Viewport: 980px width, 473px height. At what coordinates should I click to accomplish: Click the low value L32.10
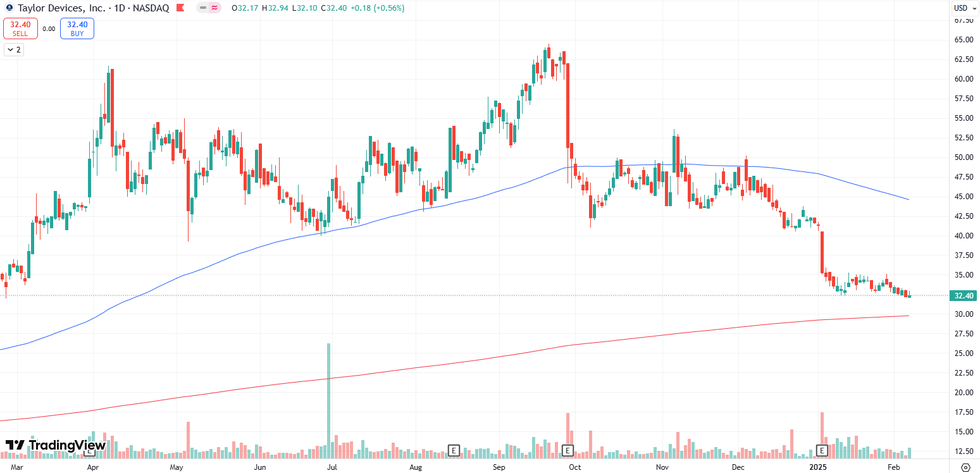pos(306,8)
